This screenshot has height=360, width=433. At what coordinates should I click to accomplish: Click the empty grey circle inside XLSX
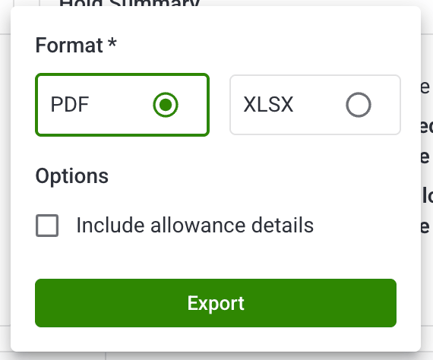pos(358,105)
